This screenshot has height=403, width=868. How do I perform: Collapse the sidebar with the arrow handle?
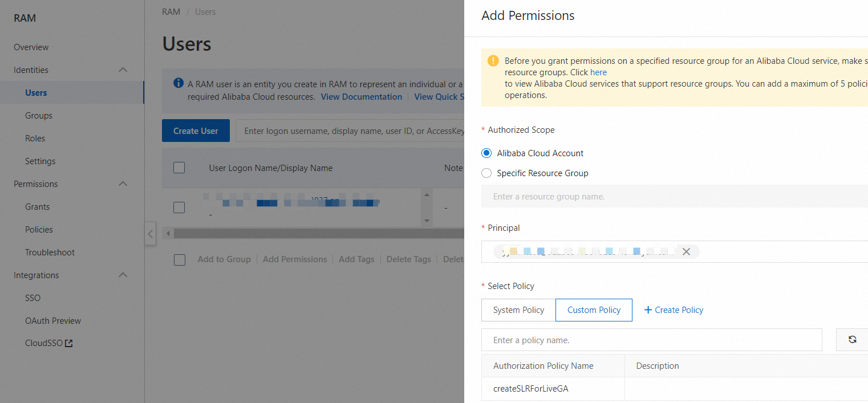coord(150,234)
